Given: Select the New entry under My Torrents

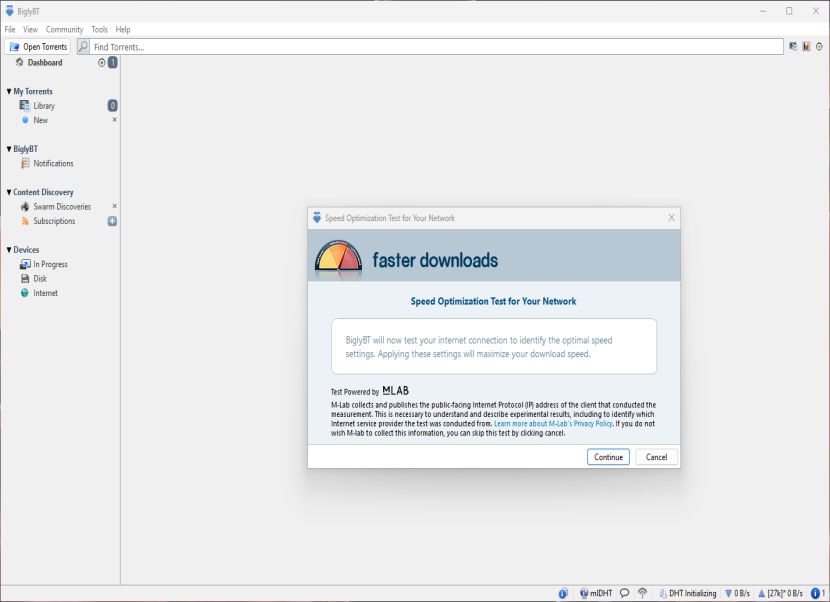Looking at the screenshot, I should point(40,120).
